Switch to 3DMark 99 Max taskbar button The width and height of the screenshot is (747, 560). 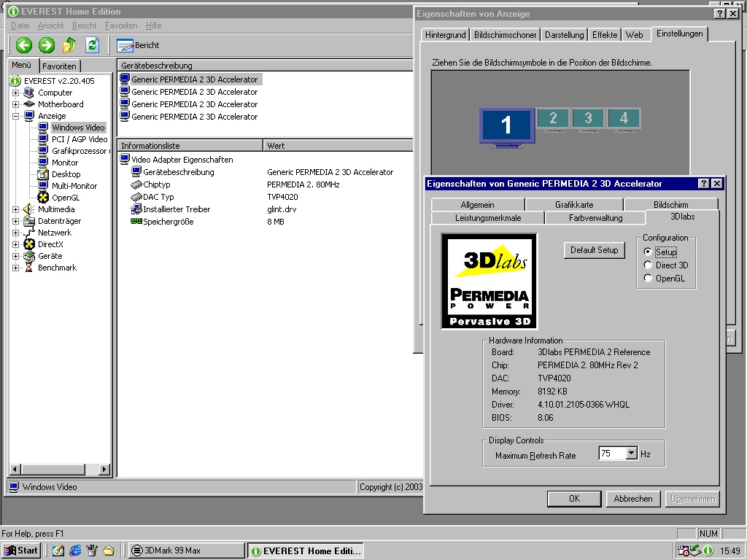click(x=186, y=551)
